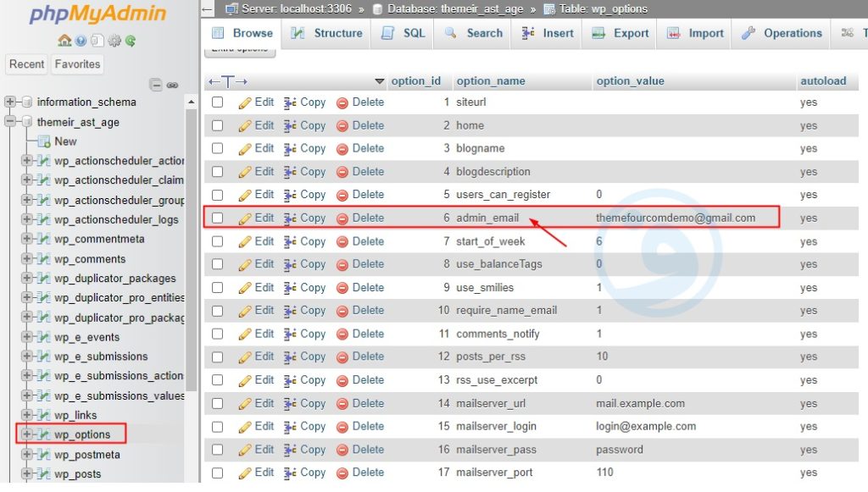The image size is (868, 492).
Task: Reload navigation panel with green refresh icon
Action: pos(131,41)
